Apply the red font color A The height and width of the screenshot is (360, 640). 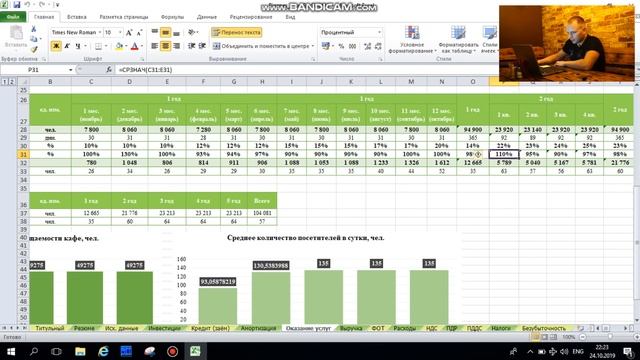pos(135,47)
